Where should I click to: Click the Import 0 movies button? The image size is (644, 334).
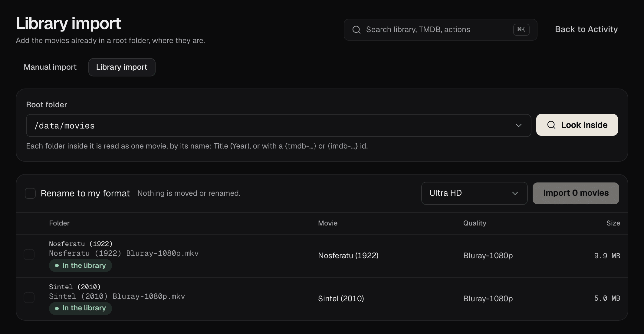576,193
